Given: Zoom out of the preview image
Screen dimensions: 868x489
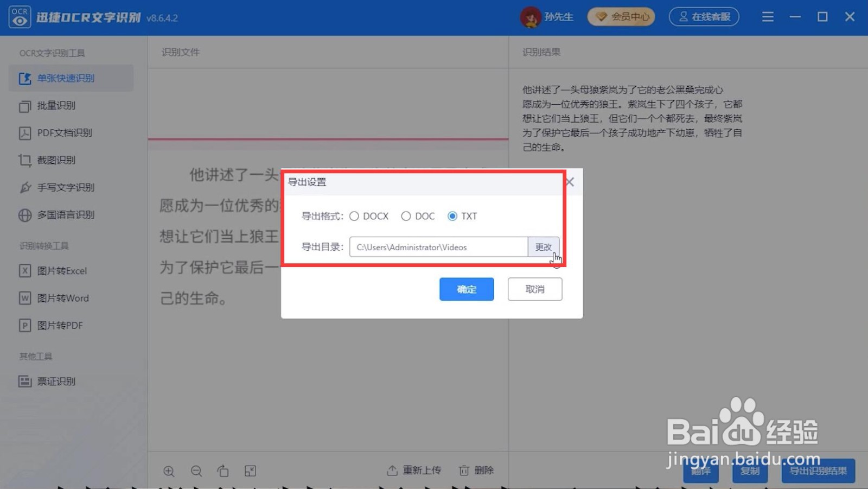Looking at the screenshot, I should coord(196,471).
